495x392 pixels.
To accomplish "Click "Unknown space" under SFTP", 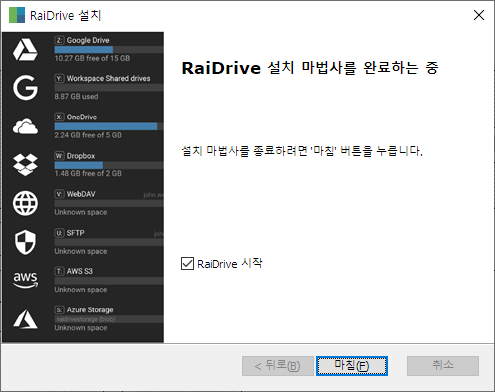I will tap(81, 251).
